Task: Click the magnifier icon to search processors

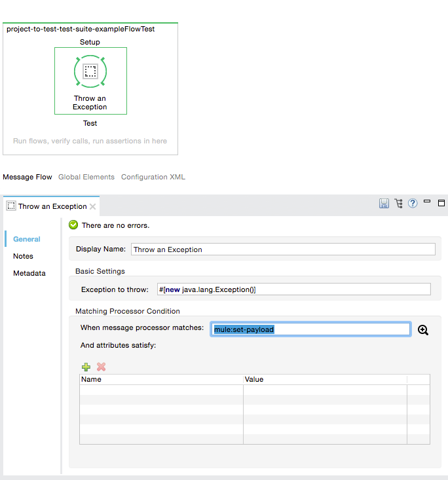Action: [x=423, y=330]
